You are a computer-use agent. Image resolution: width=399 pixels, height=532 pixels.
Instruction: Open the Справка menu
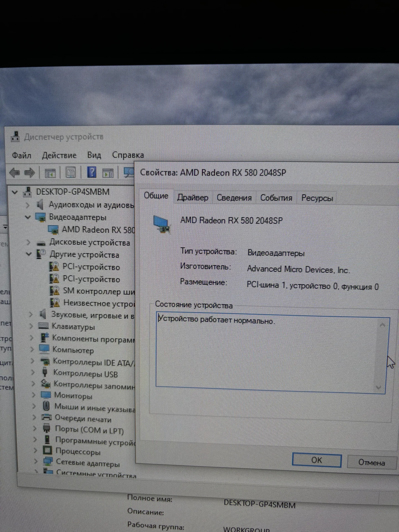[x=128, y=155]
